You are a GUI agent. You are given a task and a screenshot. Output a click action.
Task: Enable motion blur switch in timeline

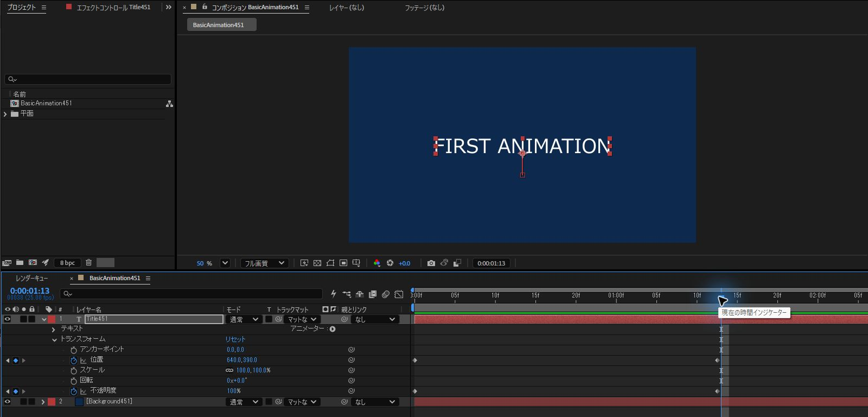[x=386, y=294]
